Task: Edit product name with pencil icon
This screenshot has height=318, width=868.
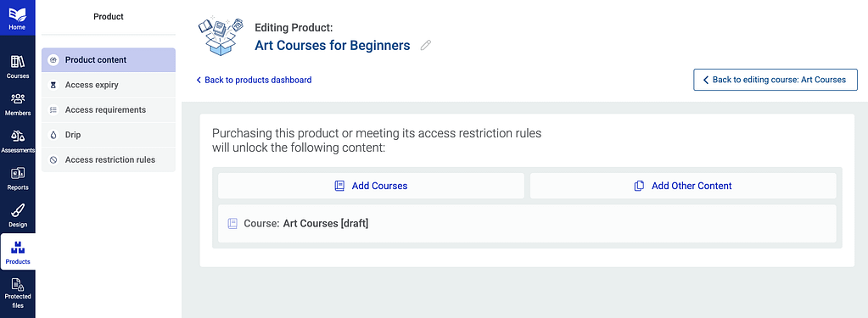Action: point(425,45)
